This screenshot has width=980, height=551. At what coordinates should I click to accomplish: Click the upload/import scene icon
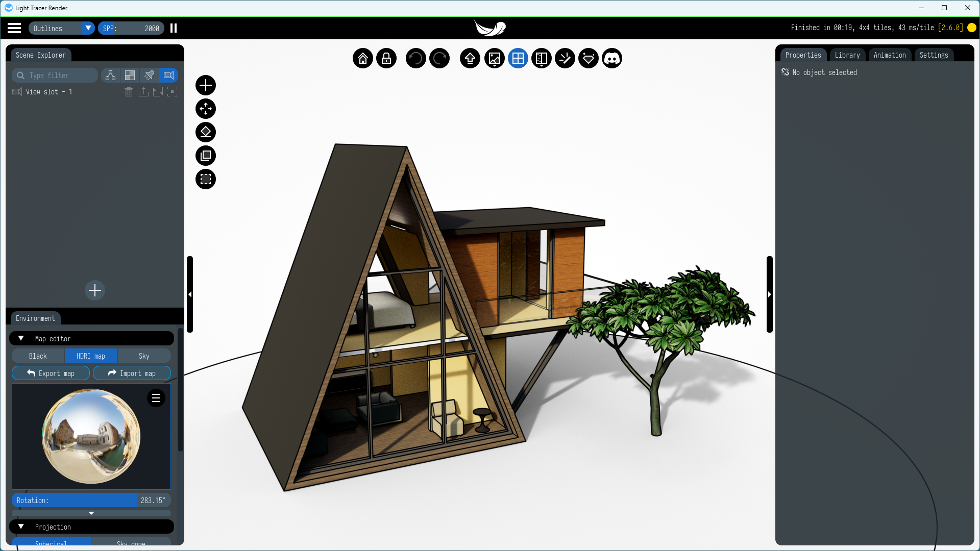click(x=470, y=59)
